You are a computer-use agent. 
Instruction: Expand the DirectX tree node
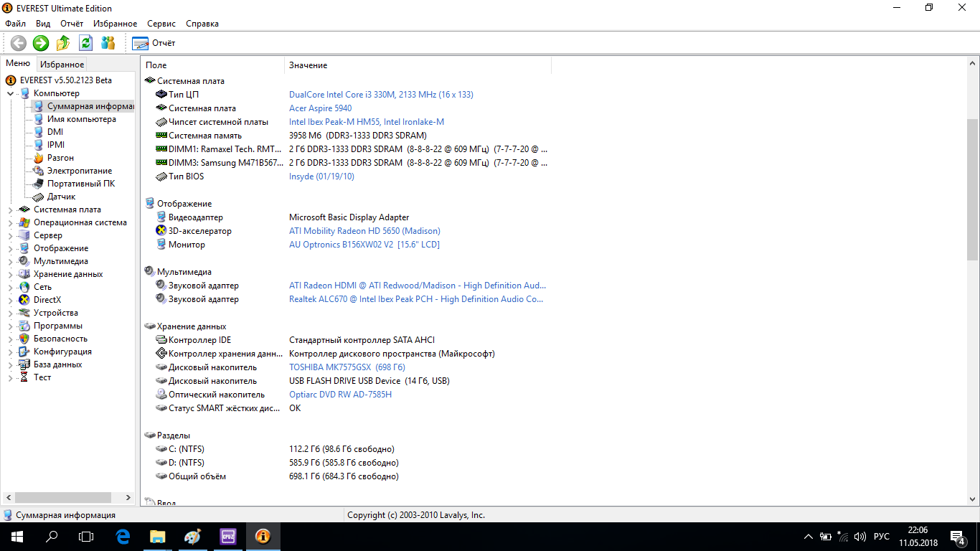coord(11,300)
